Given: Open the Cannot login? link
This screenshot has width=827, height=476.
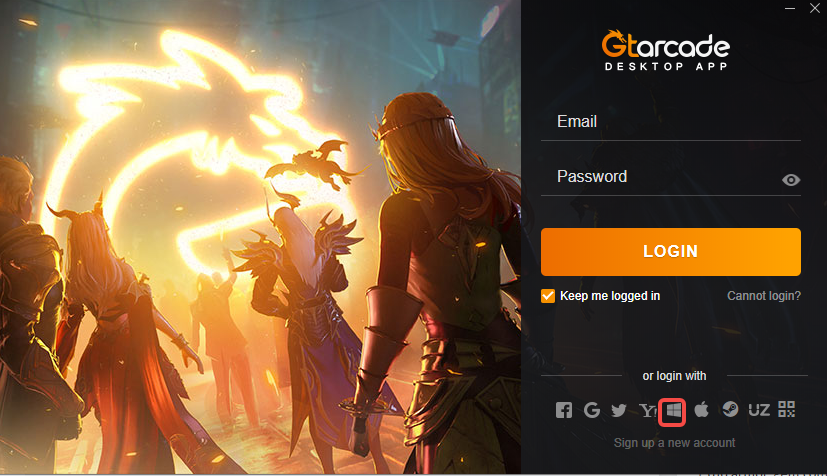Looking at the screenshot, I should point(763,296).
